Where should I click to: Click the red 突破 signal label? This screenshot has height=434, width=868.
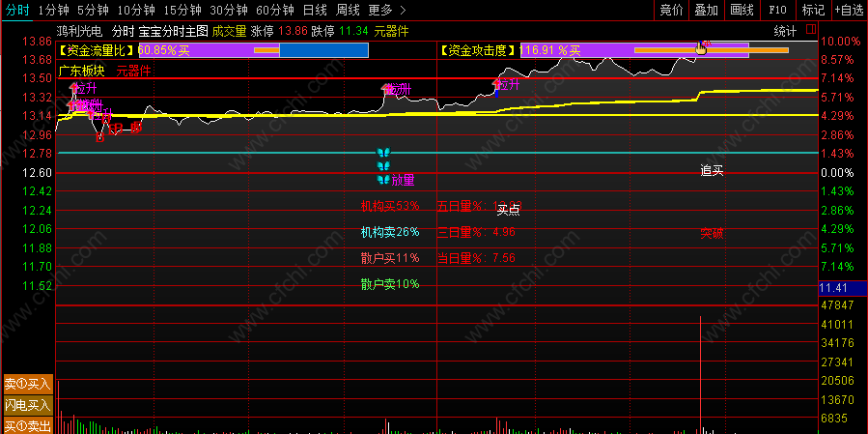[x=712, y=233]
